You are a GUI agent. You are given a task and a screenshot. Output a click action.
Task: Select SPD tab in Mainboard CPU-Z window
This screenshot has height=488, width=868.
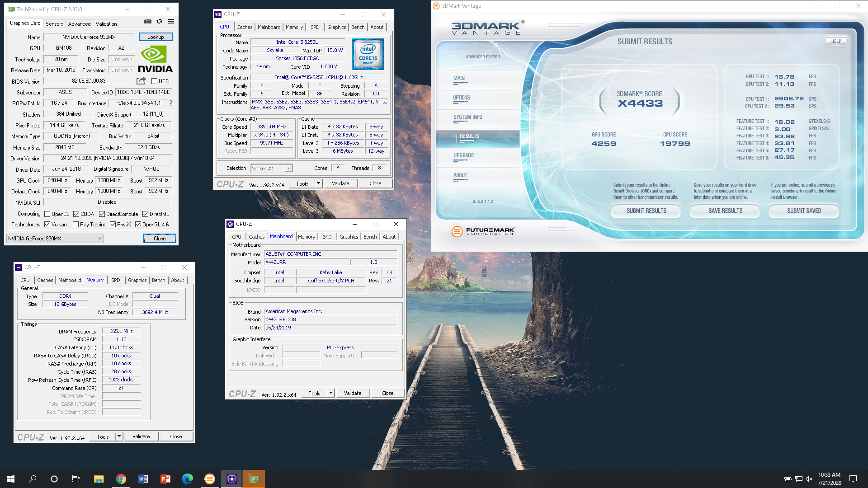point(327,237)
